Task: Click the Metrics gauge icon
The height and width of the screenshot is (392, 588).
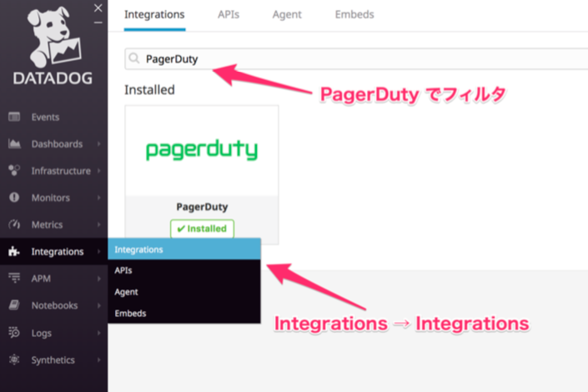Action: (x=14, y=224)
